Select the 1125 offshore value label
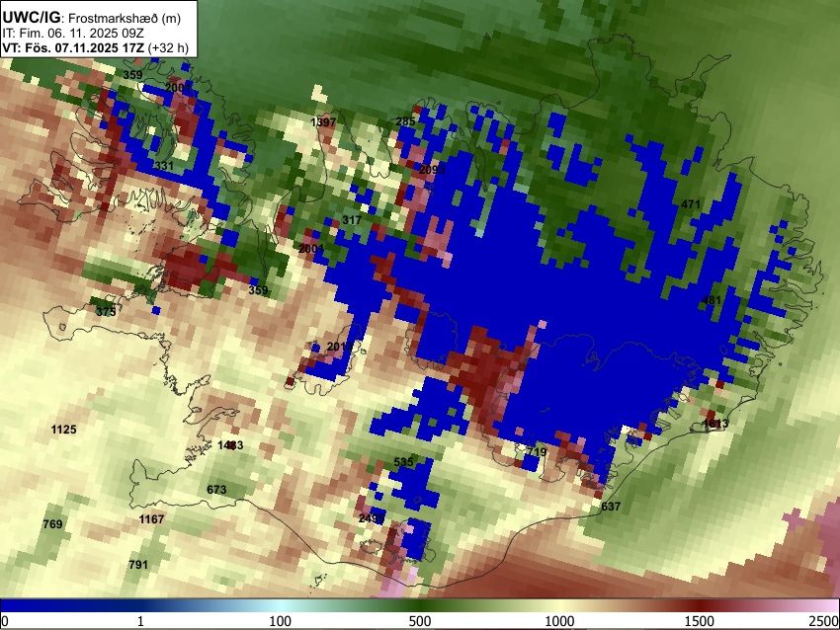840x630 pixels. click(64, 430)
